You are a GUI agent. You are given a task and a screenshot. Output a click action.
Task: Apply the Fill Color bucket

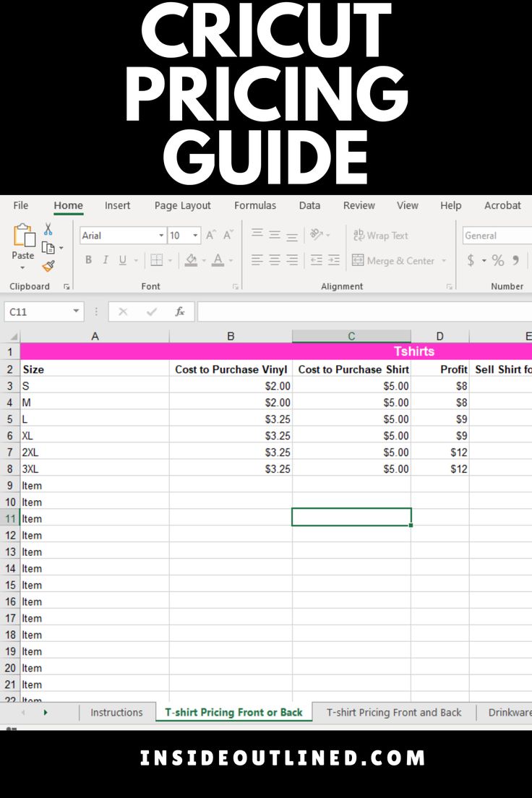[192, 260]
